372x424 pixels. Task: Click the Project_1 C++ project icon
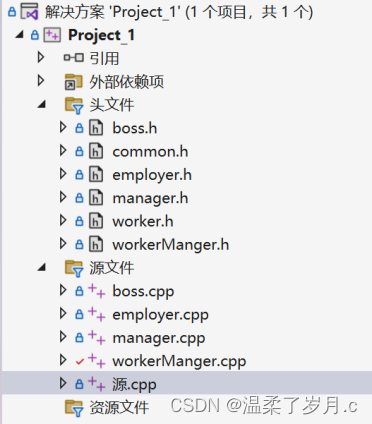point(52,35)
